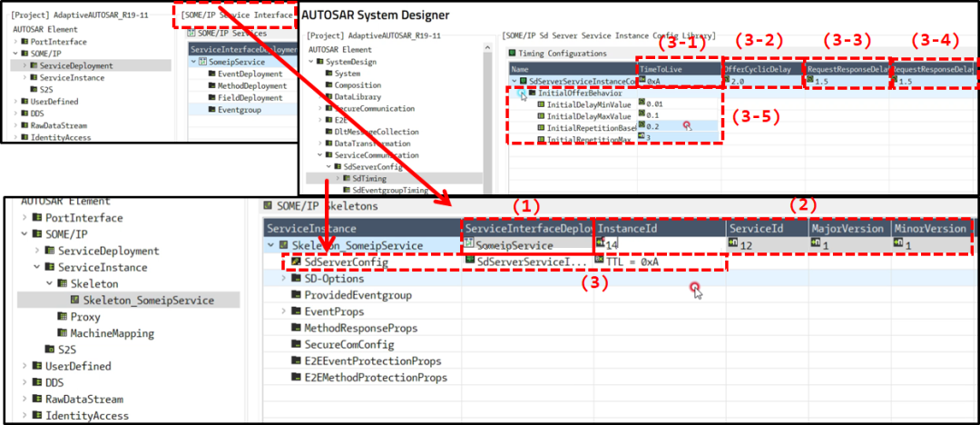The height and width of the screenshot is (425, 980).
Task: Click the SdEventgroupTiming node icon
Action: pos(347,190)
